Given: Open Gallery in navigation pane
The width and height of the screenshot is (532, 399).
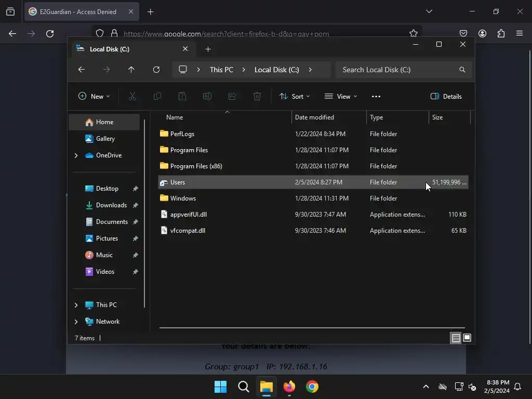Looking at the screenshot, I should click(x=104, y=138).
